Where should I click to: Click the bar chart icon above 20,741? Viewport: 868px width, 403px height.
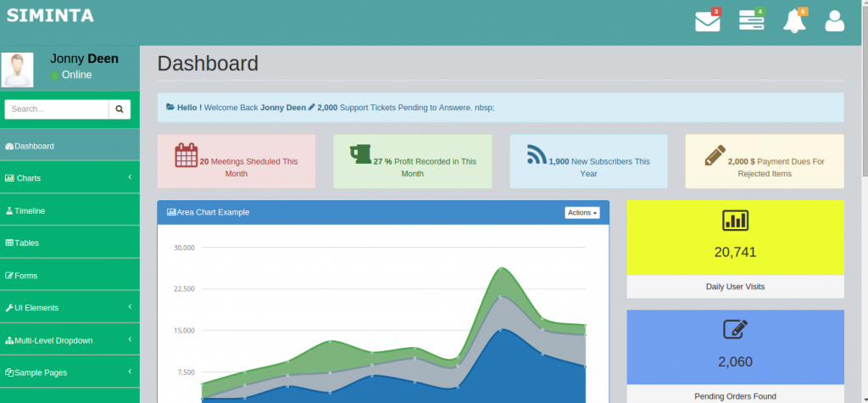735,221
